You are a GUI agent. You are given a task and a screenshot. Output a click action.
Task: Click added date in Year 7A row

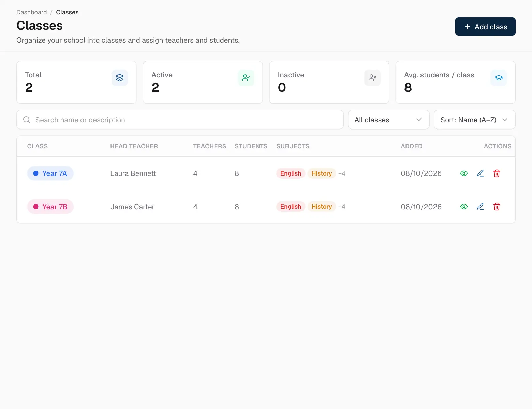point(421,173)
